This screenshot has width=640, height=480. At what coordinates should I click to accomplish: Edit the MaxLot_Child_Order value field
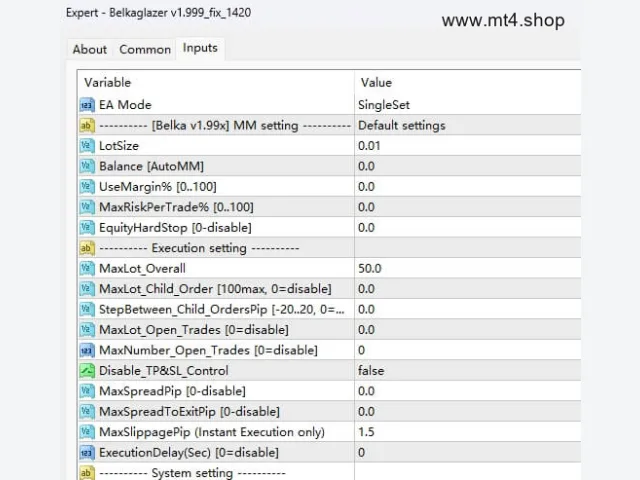pyautogui.click(x=468, y=289)
